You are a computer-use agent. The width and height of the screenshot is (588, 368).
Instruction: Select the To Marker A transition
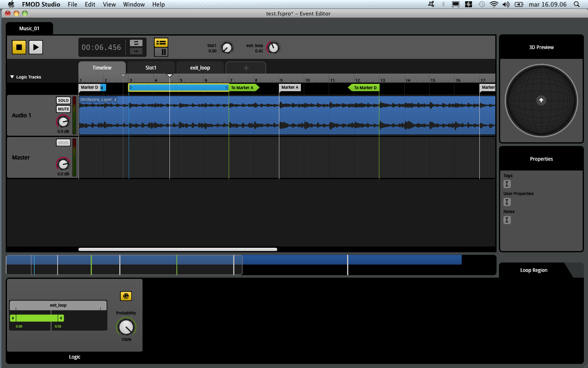pos(243,88)
